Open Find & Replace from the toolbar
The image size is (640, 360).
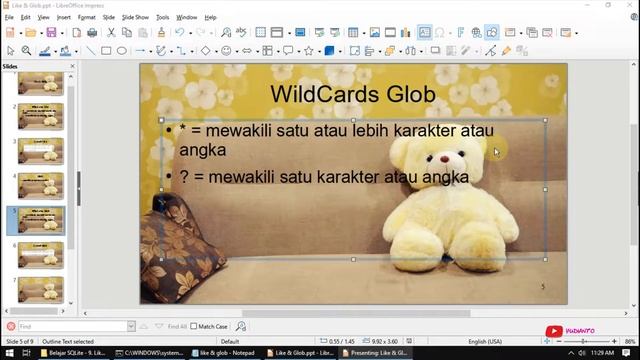click(226, 32)
